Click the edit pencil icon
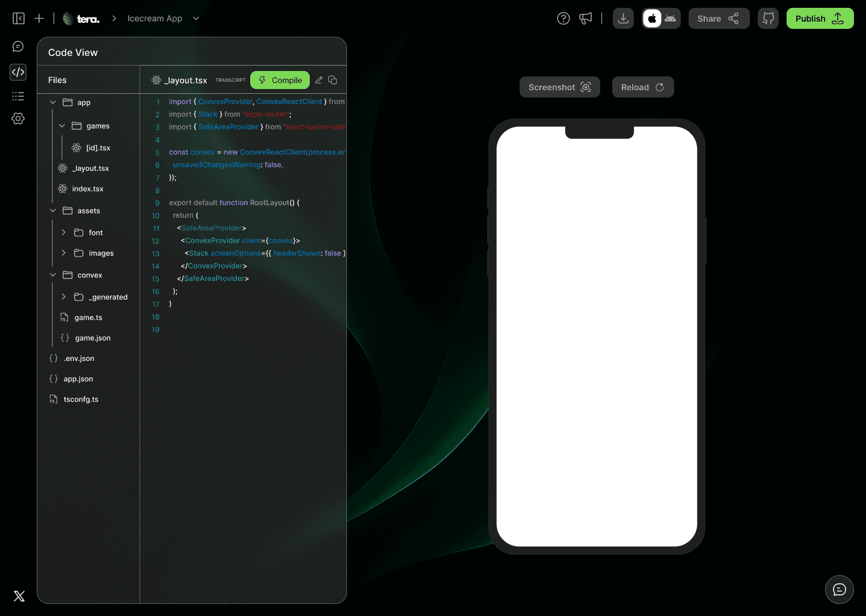The height and width of the screenshot is (616, 866). 319,80
